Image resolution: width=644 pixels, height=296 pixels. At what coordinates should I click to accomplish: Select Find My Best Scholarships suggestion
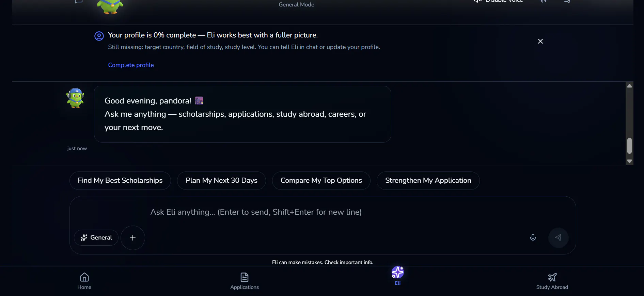point(120,181)
